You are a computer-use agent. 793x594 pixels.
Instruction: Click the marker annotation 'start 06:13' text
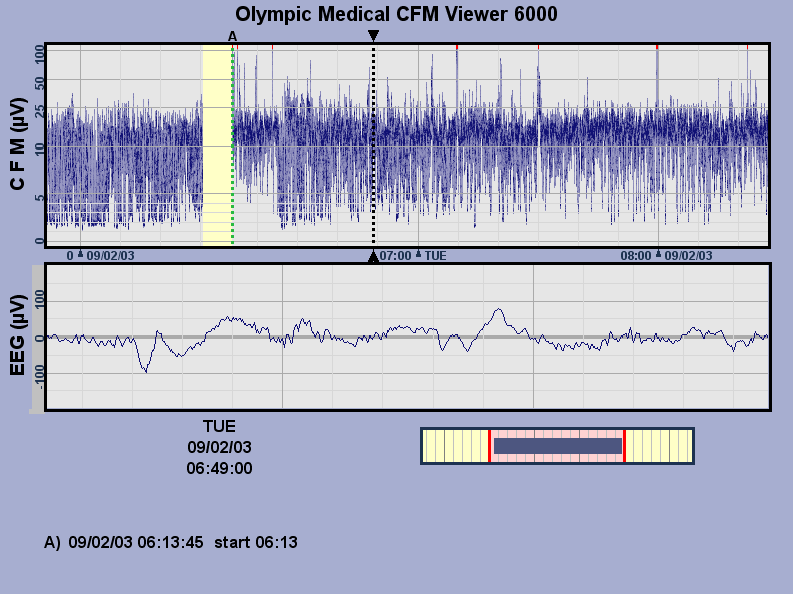click(256, 542)
